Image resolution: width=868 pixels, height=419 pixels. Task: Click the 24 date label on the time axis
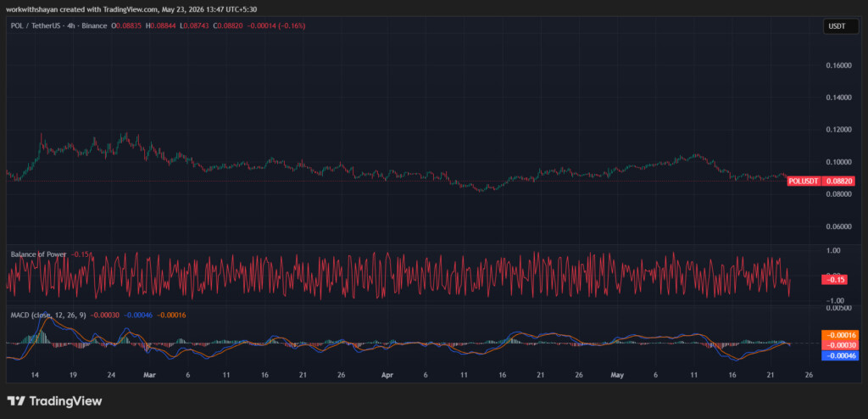point(111,375)
